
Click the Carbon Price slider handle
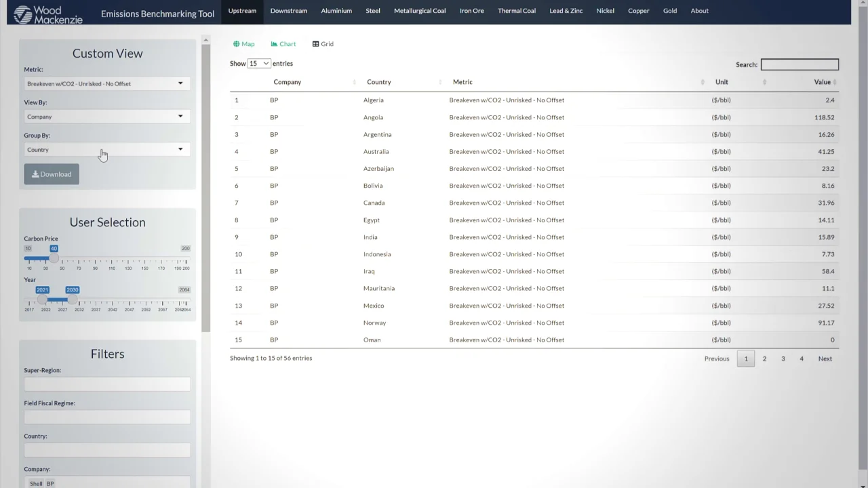(x=54, y=258)
